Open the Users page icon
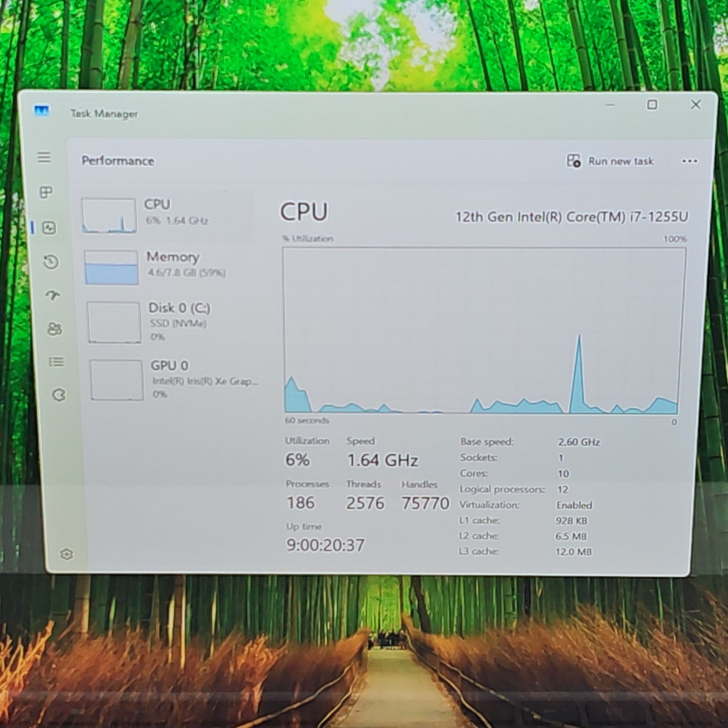Screen dimensions: 728x728 (55, 329)
